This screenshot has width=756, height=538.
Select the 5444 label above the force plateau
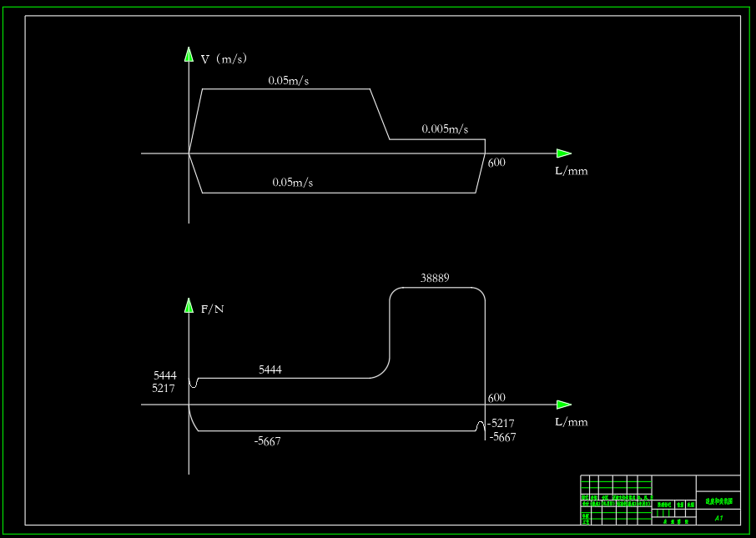[270, 370]
